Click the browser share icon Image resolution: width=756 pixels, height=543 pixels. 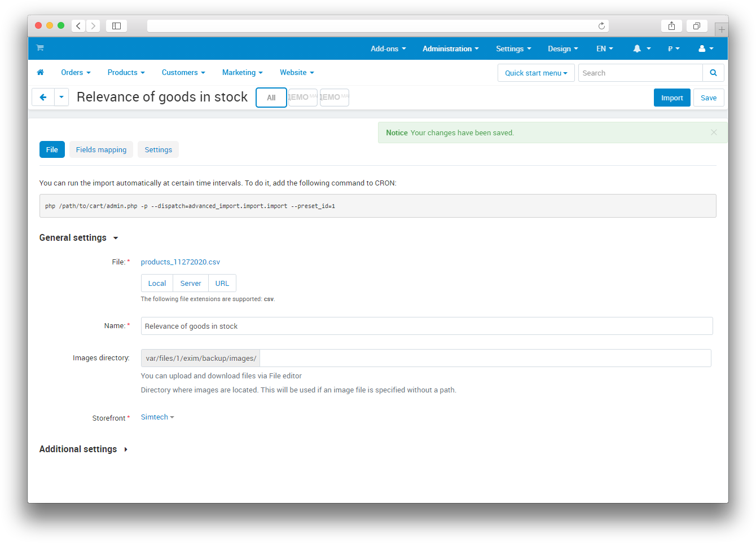tap(671, 26)
